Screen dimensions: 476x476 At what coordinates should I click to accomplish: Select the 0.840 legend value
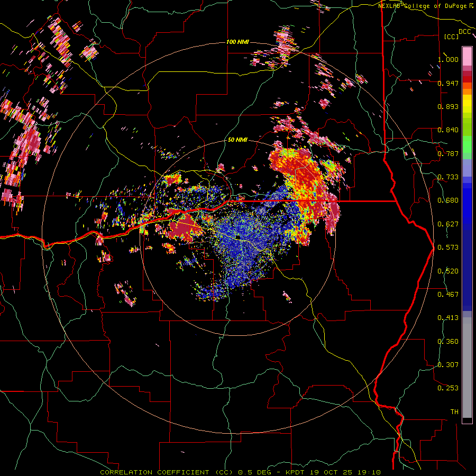click(x=448, y=130)
